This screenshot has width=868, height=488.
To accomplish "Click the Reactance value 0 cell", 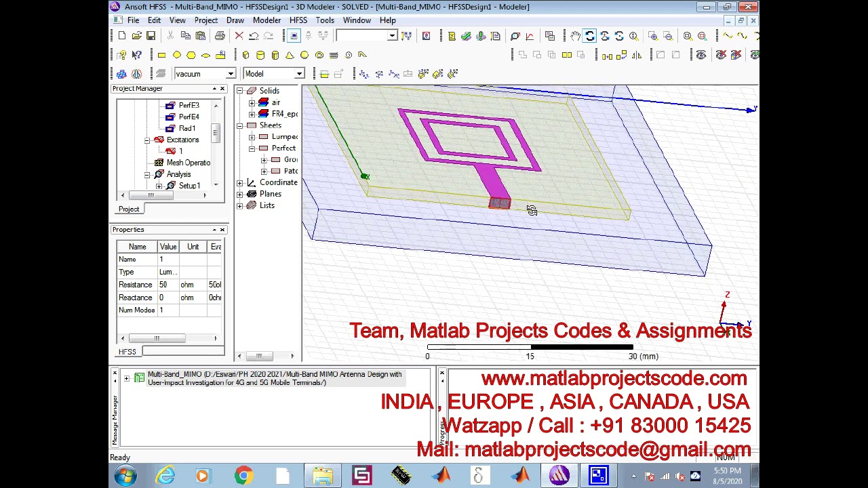I will pos(168,298).
